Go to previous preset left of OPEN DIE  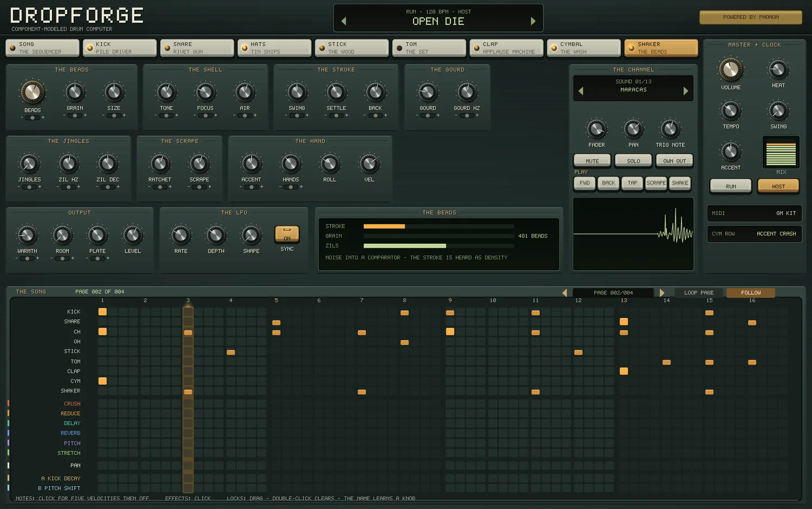(344, 21)
